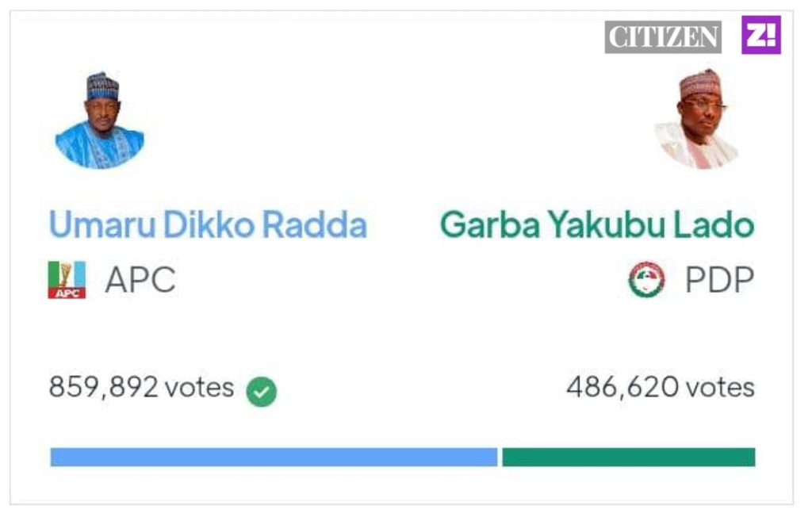Open Garba Yakubu Lado's profile photo
Image resolution: width=812 pixels, height=525 pixels.
tap(698, 121)
